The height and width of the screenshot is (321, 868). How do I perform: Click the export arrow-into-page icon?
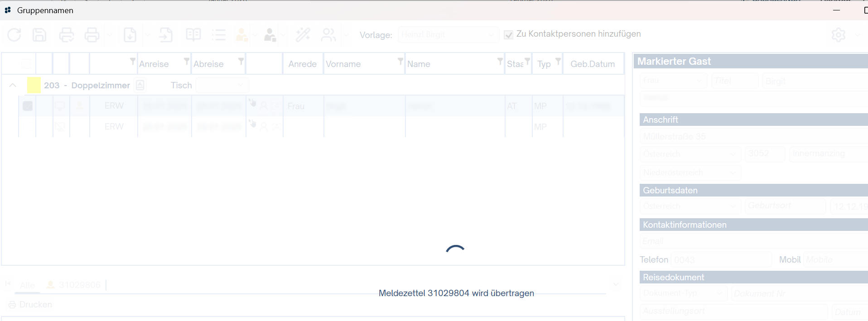tap(166, 35)
